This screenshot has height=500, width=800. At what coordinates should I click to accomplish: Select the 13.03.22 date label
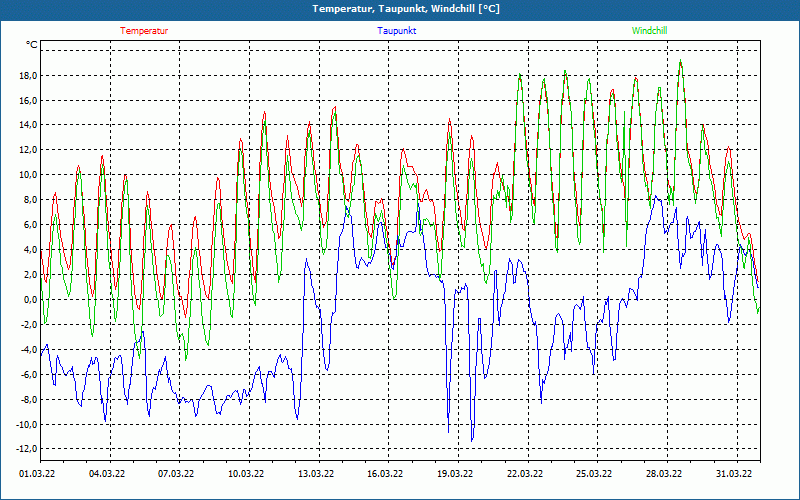click(316, 473)
